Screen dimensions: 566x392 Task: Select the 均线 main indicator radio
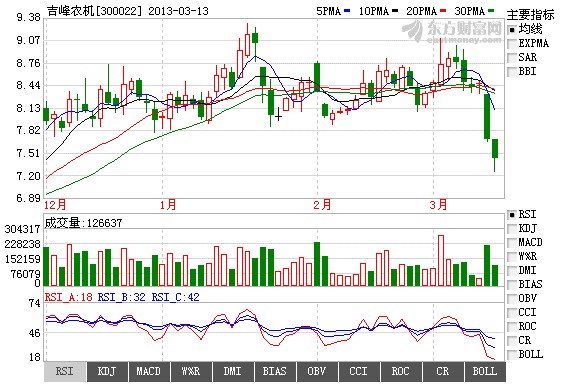pos(512,30)
